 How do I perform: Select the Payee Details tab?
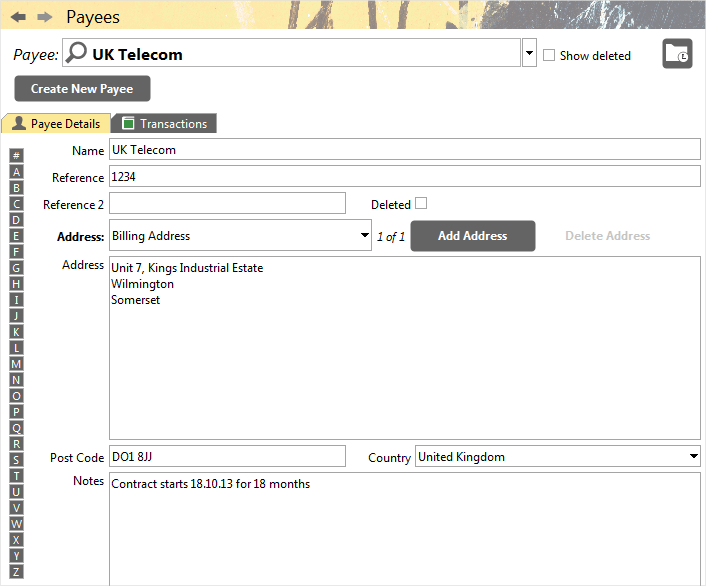point(56,123)
